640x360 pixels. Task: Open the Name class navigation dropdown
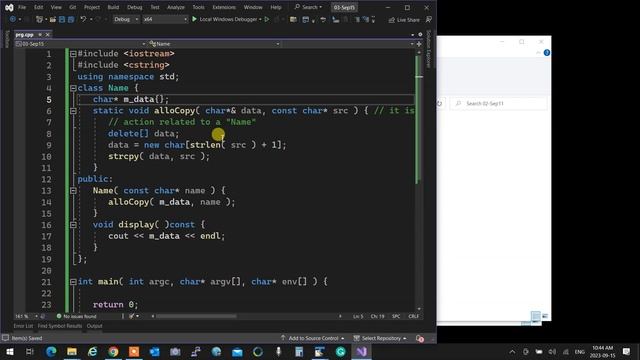pyautogui.click(x=214, y=44)
